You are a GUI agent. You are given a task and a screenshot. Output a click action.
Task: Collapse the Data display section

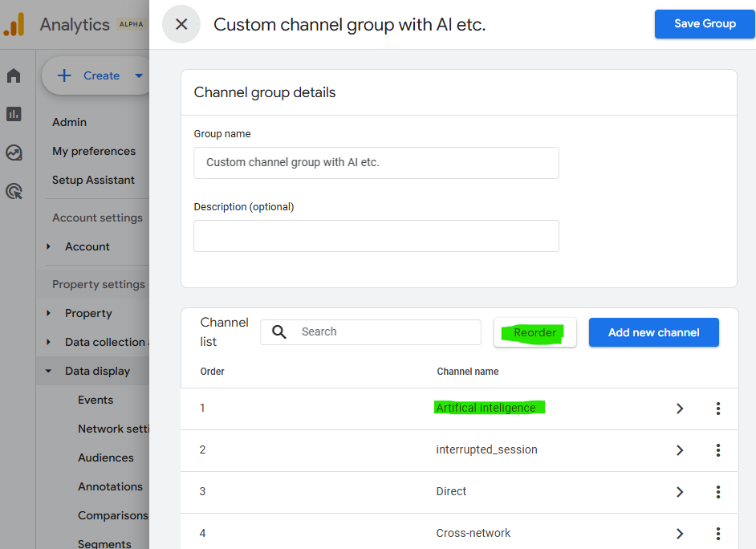(49, 371)
